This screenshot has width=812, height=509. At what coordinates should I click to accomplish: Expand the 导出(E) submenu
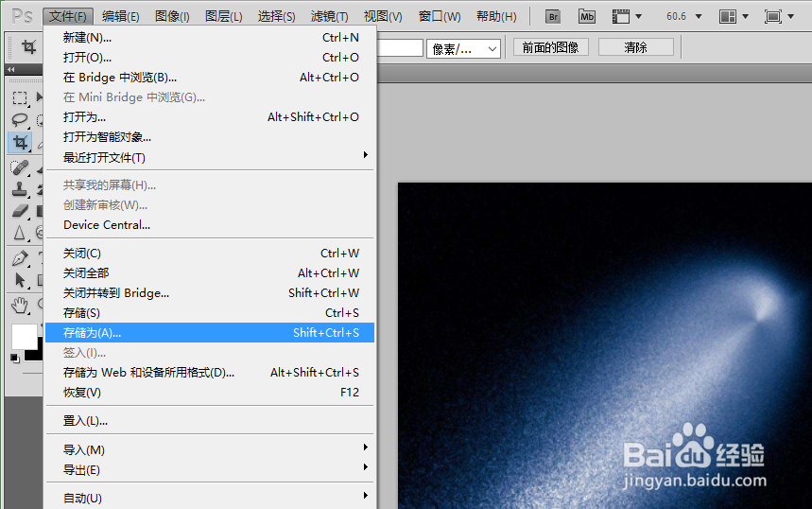tap(210, 469)
